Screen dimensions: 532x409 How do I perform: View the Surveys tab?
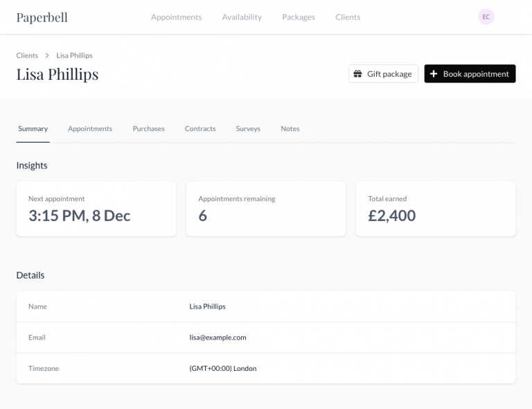pos(248,129)
